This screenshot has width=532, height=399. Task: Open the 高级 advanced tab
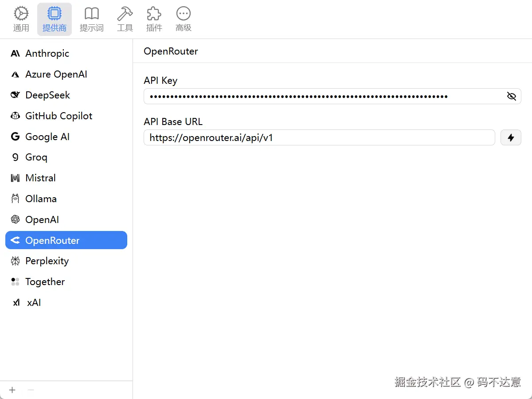[184, 20]
